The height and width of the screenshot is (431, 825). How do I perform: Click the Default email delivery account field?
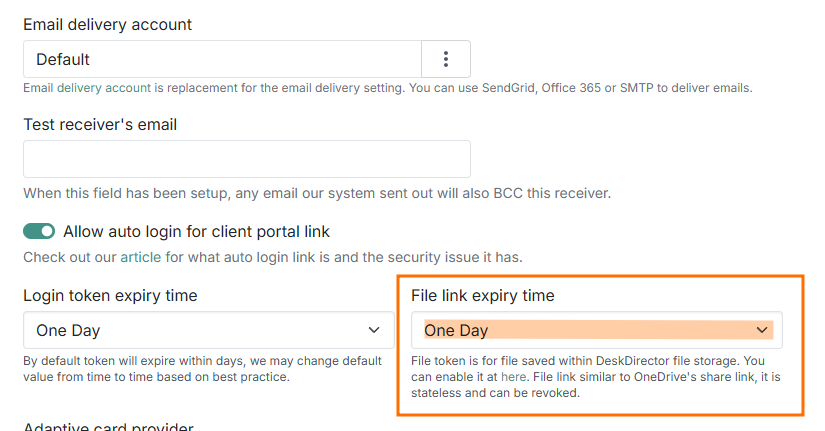tap(222, 59)
